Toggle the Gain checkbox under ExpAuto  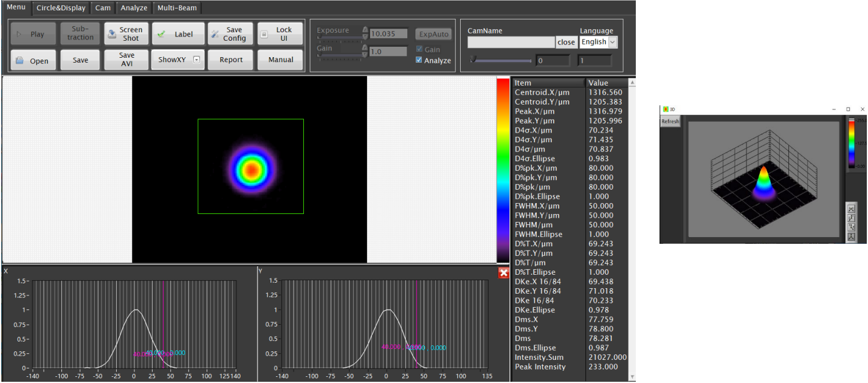(419, 49)
